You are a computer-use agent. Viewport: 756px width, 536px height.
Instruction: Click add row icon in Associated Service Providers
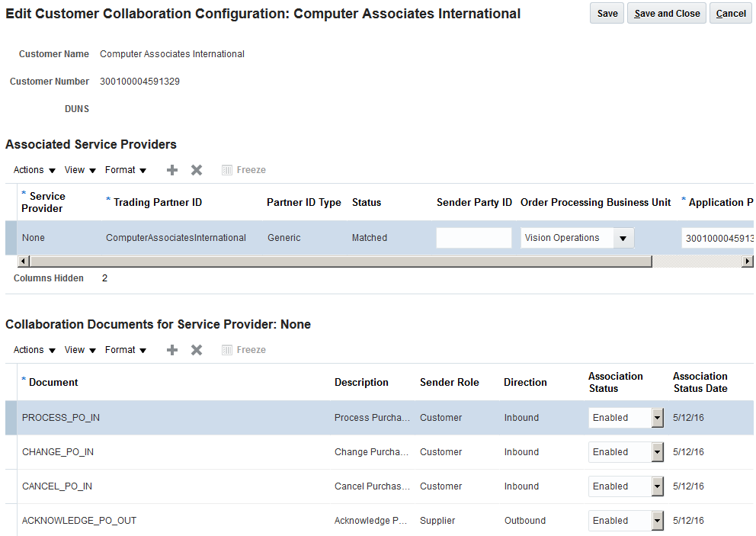(172, 170)
